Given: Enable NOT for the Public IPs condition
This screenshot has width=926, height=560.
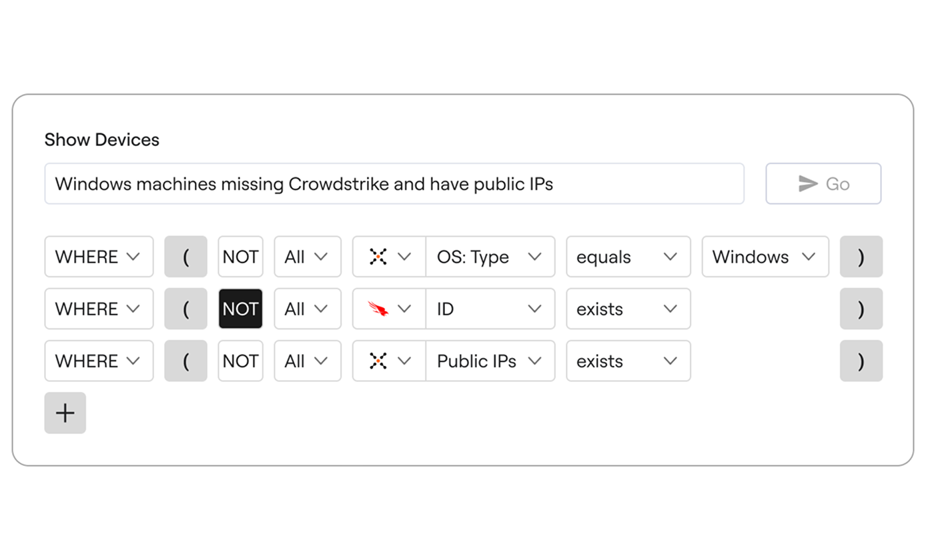Looking at the screenshot, I should tap(240, 361).
